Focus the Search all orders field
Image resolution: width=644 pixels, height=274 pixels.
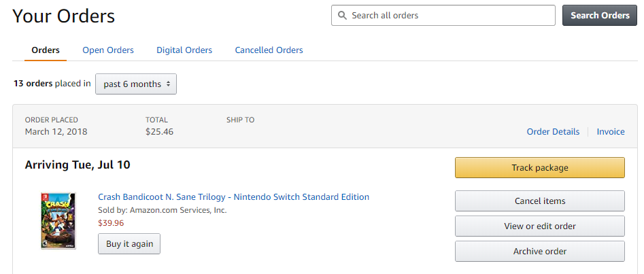(x=443, y=16)
